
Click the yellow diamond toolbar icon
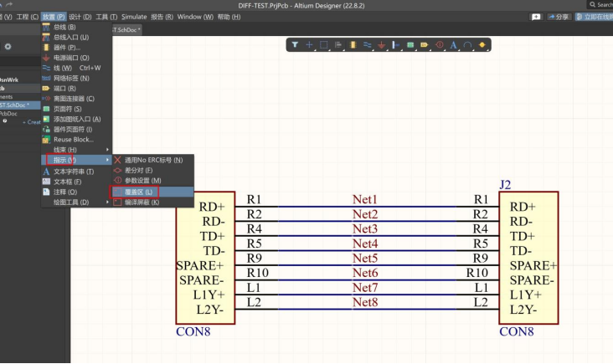click(x=482, y=45)
